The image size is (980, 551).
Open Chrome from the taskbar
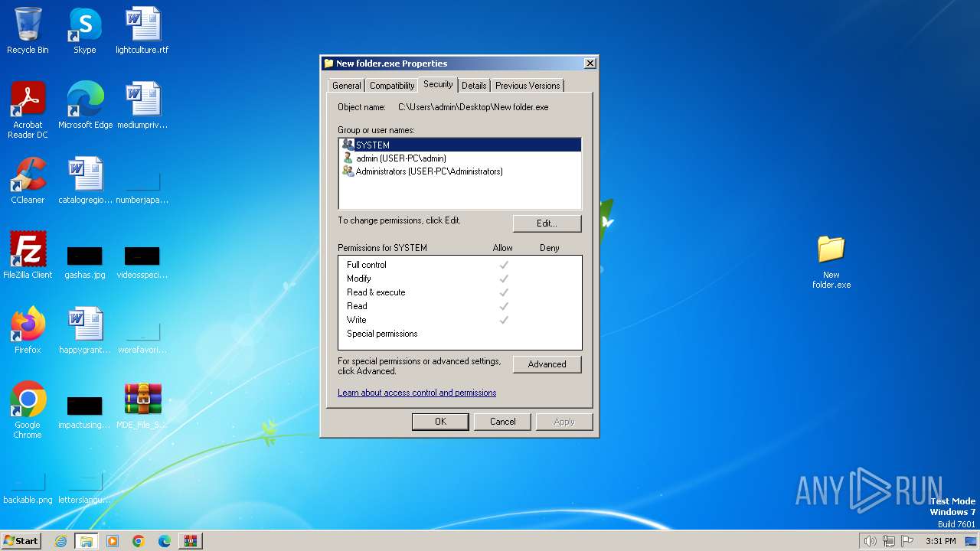(x=139, y=541)
